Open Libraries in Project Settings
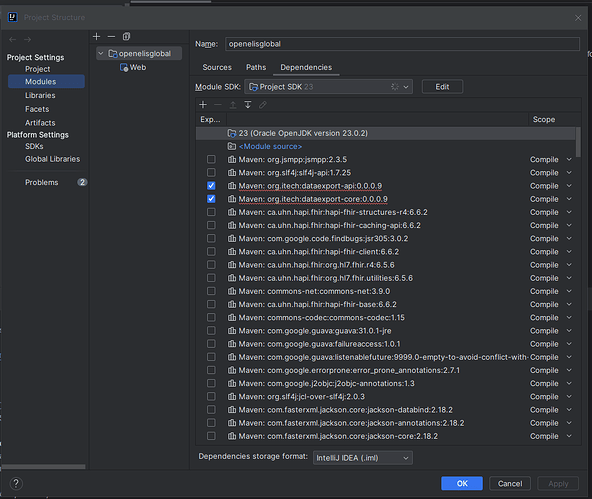 pyautogui.click(x=40, y=95)
